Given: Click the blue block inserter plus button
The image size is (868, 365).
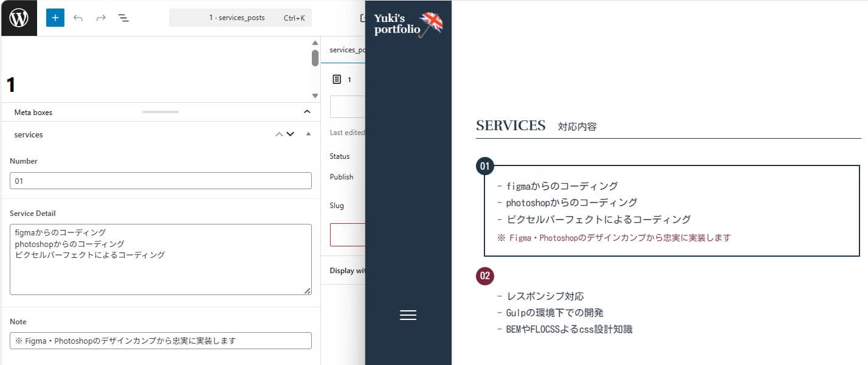Looking at the screenshot, I should pos(55,18).
